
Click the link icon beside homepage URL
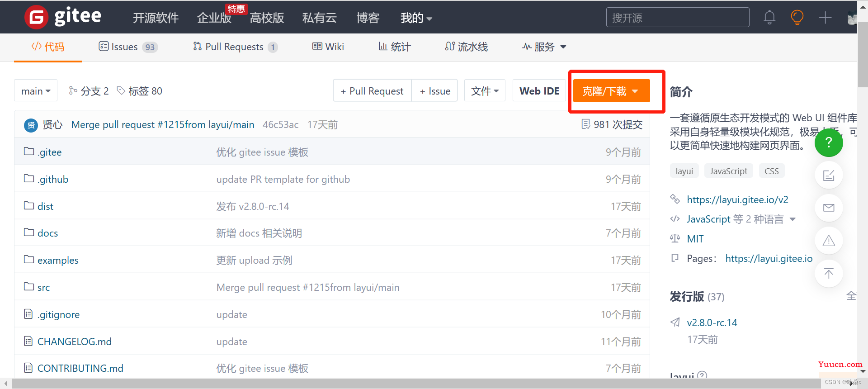click(x=675, y=199)
